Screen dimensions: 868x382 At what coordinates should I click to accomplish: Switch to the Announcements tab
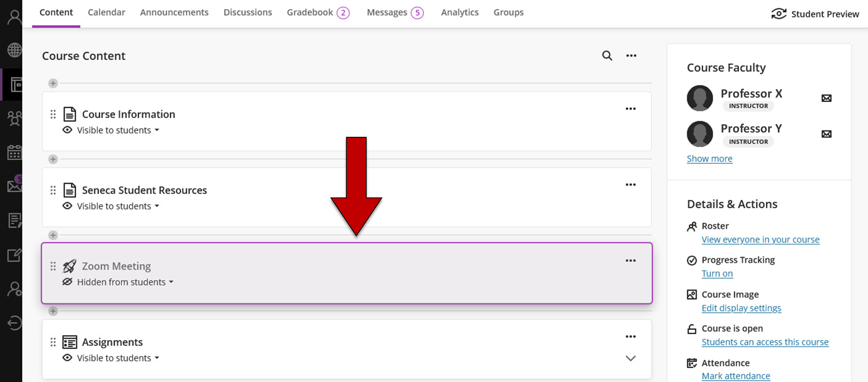click(174, 12)
